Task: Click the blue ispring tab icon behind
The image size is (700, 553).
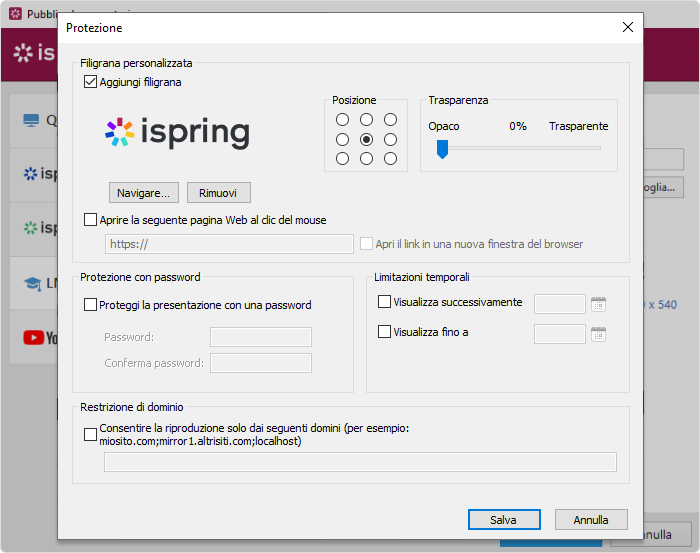Action: click(30, 174)
